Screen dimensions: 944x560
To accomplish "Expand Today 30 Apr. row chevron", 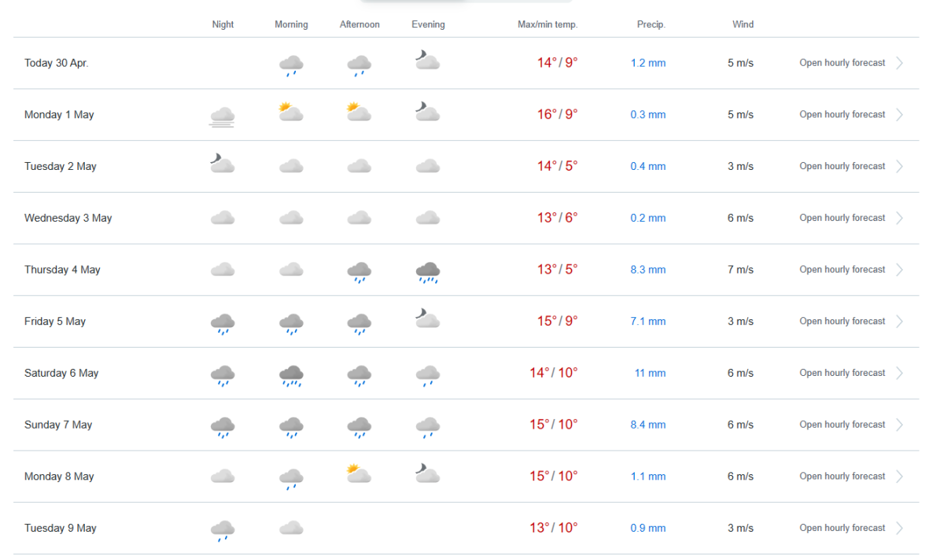I will click(x=899, y=63).
